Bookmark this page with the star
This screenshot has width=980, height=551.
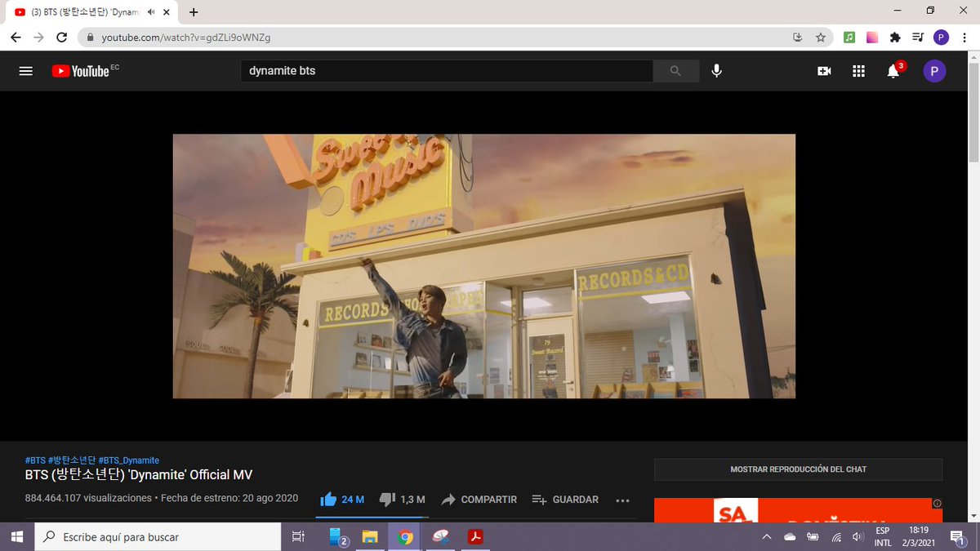[821, 38]
